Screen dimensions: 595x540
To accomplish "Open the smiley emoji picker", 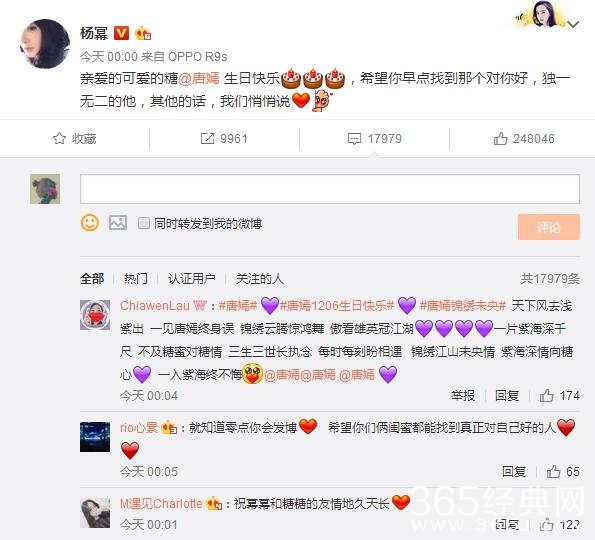I will [x=90, y=223].
